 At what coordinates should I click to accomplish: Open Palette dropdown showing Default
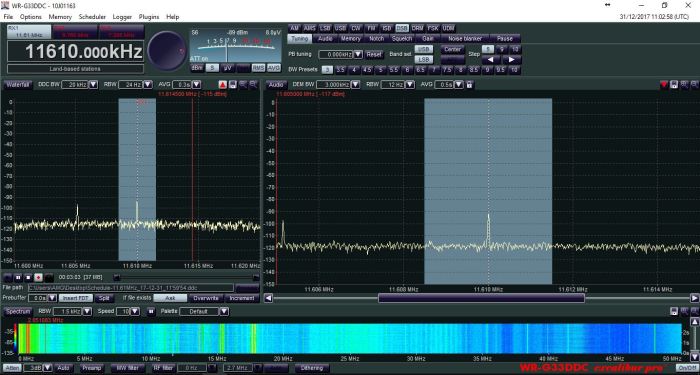point(224,311)
